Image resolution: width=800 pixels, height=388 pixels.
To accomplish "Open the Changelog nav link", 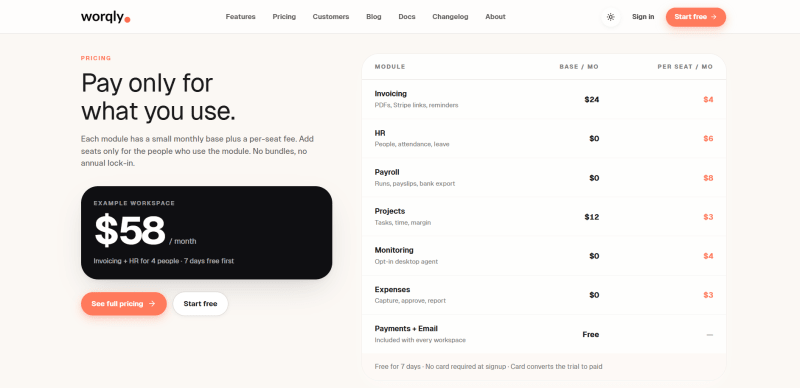I will pos(450,17).
